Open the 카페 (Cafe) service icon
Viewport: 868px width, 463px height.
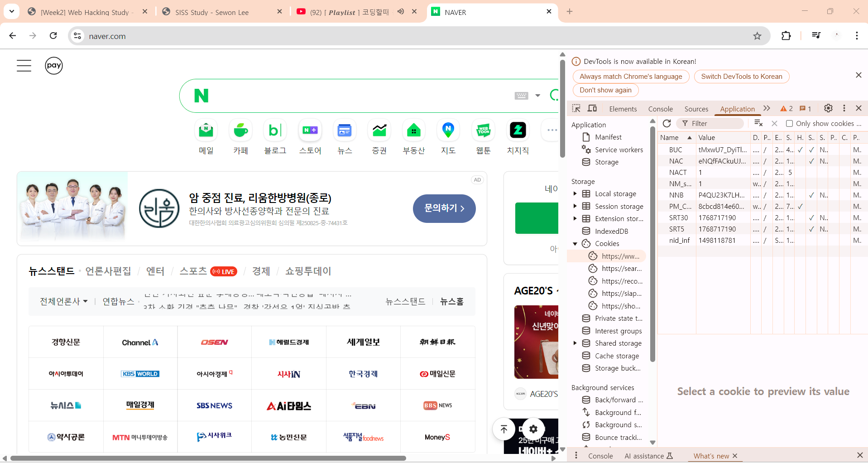(x=240, y=130)
